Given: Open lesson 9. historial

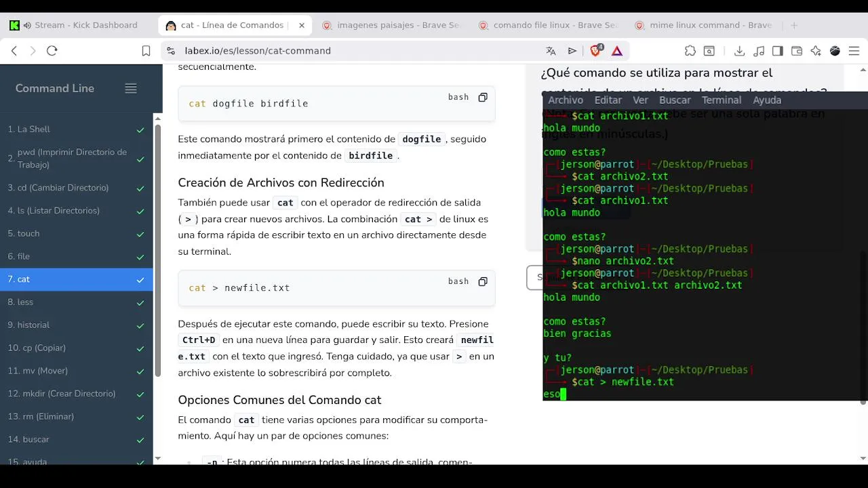Looking at the screenshot, I should 77,325.
